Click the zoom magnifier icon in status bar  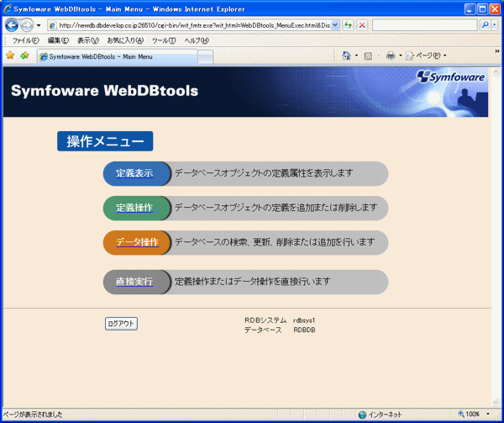tap(461, 414)
